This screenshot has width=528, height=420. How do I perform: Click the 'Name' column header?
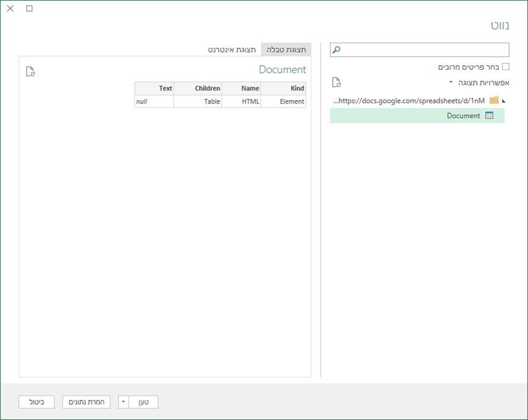click(241, 89)
